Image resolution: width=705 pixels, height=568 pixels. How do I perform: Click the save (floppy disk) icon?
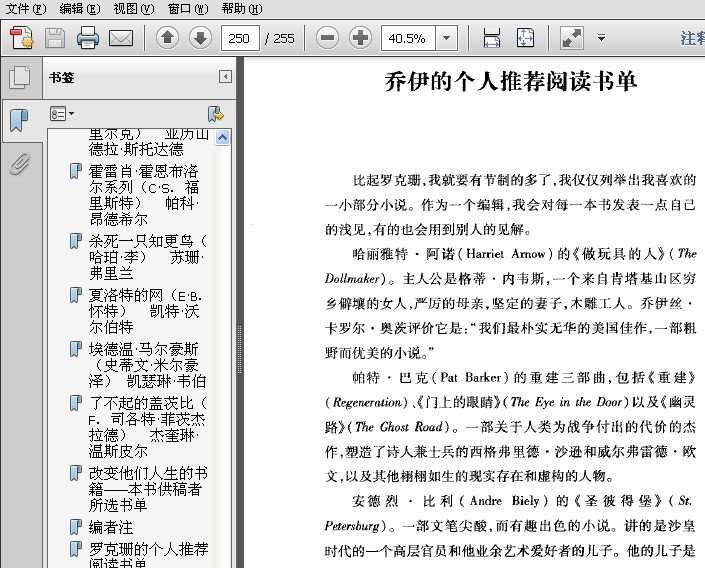tap(54, 39)
